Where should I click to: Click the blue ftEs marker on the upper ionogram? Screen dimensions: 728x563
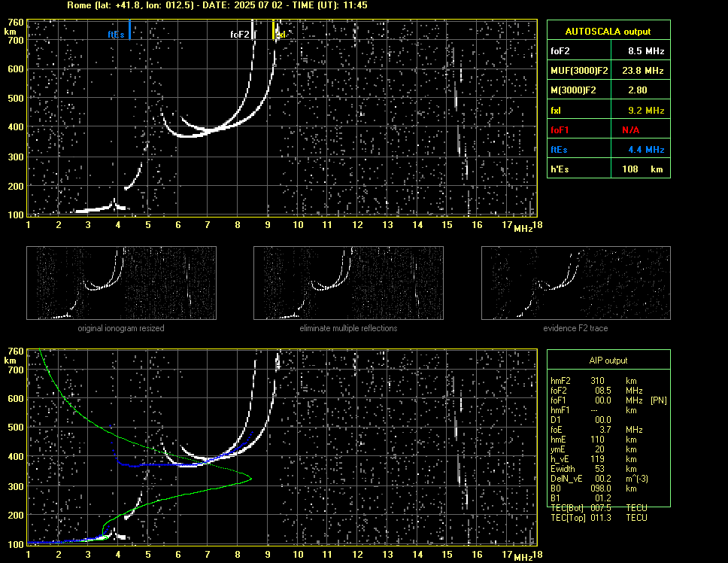[129, 29]
